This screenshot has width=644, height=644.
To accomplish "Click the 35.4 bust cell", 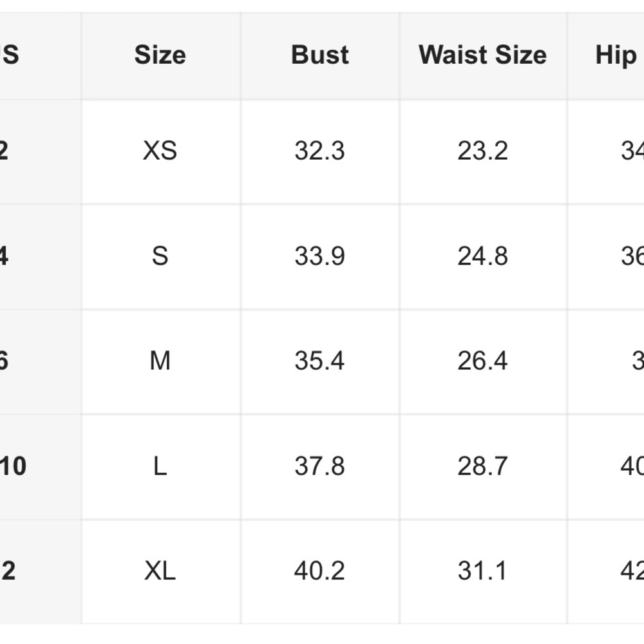I will pyautogui.click(x=320, y=361).
